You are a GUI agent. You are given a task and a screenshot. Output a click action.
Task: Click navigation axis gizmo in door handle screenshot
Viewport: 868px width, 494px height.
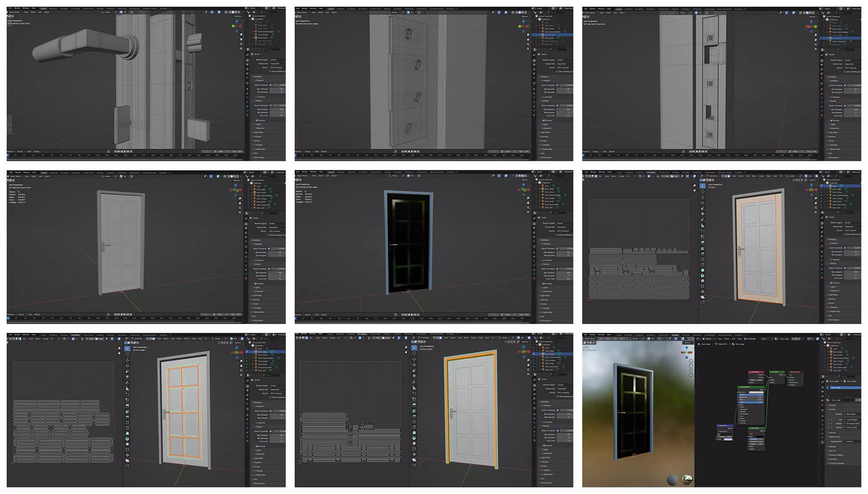tap(236, 26)
